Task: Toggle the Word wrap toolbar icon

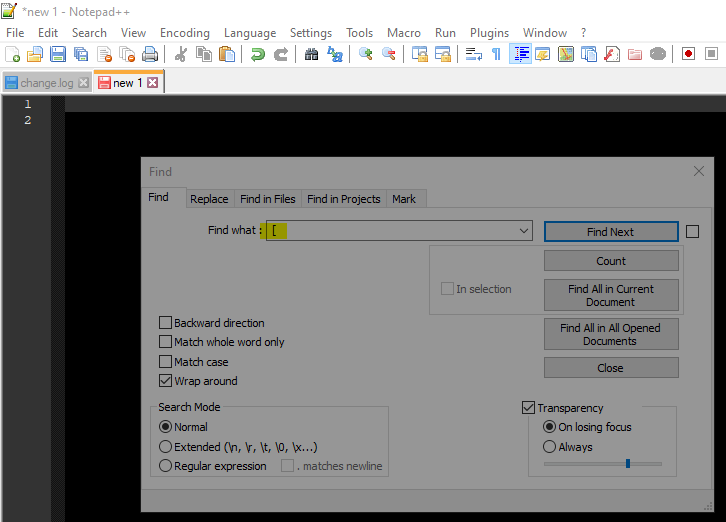Action: pos(474,54)
